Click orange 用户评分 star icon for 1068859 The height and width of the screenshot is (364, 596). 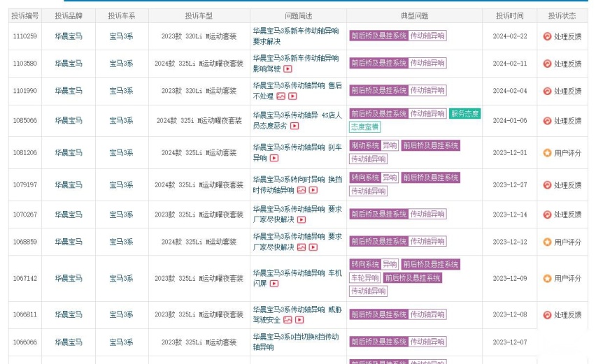click(x=547, y=242)
